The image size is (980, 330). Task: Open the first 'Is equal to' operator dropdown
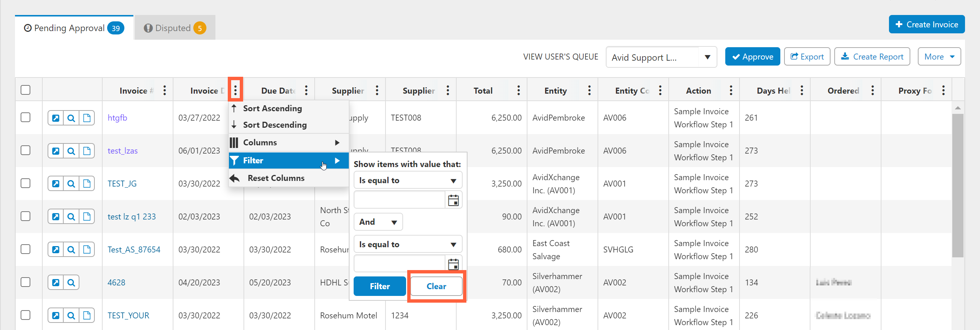408,181
